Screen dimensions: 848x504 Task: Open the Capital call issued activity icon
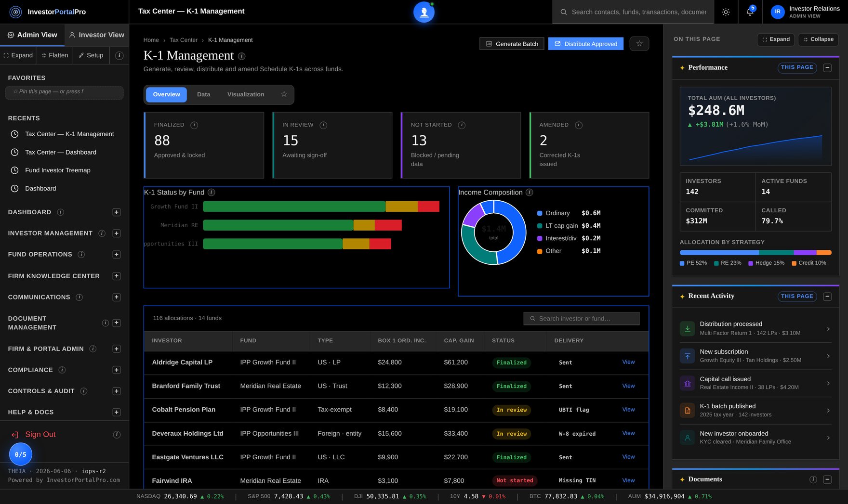click(688, 383)
